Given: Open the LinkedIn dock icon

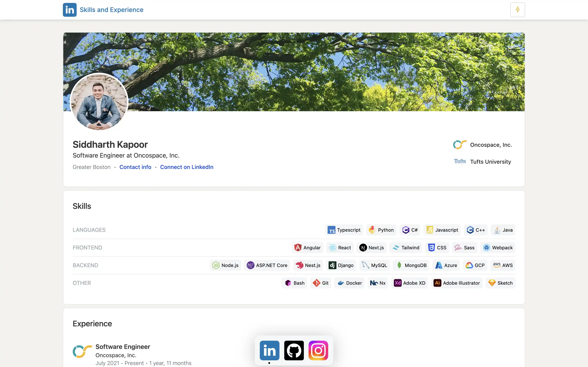Looking at the screenshot, I should point(269,350).
